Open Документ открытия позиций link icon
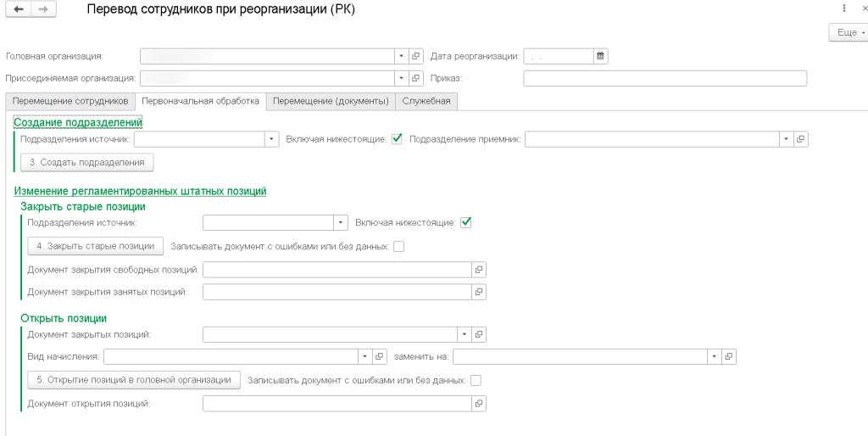868x436 pixels. pyautogui.click(x=478, y=404)
